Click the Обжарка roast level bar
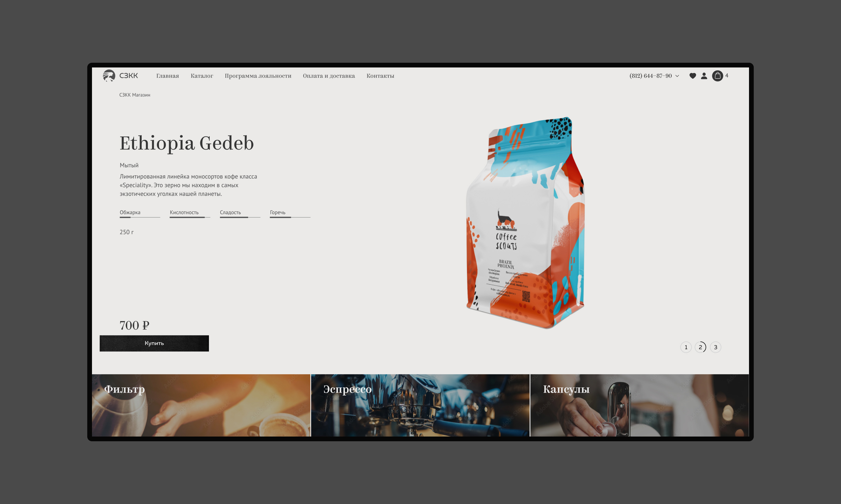 click(140, 217)
